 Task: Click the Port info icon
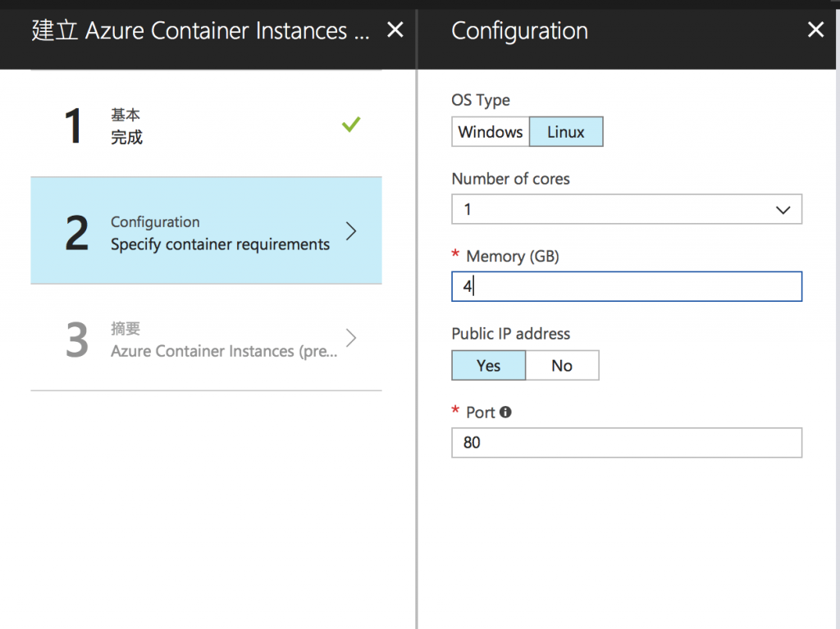click(x=505, y=412)
